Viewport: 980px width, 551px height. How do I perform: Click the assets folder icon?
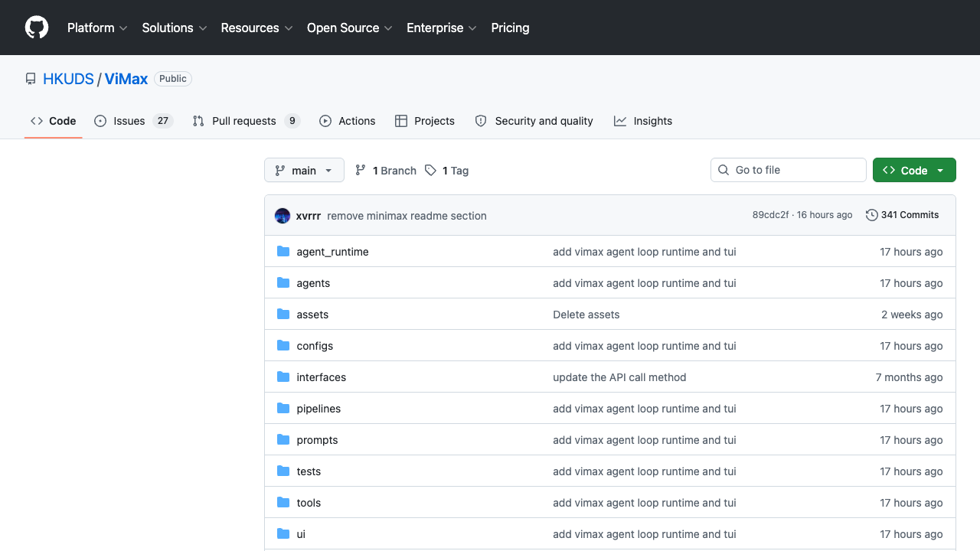point(283,314)
